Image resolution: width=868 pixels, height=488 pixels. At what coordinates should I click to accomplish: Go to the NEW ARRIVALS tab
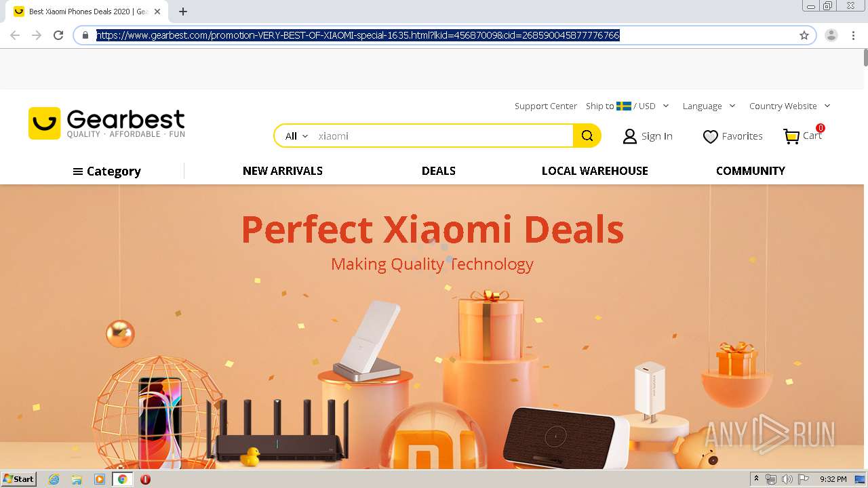tap(283, 171)
